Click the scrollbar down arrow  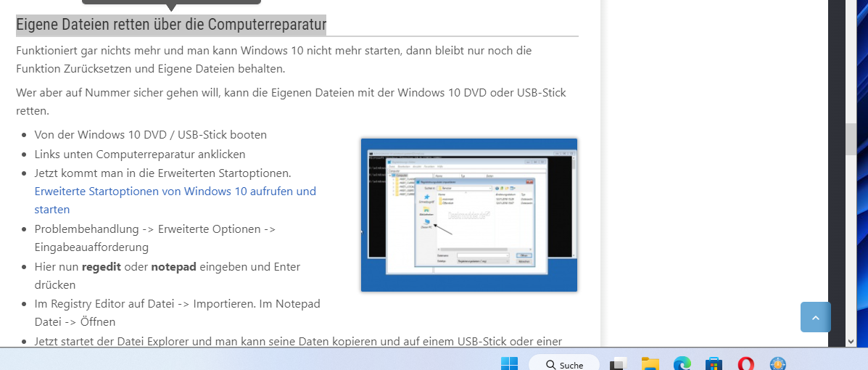click(x=851, y=342)
